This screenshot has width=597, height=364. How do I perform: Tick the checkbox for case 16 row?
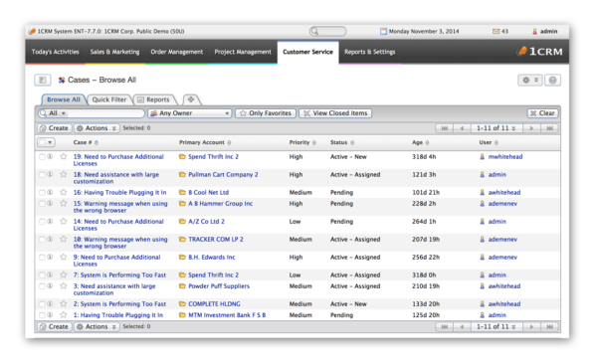click(x=42, y=192)
